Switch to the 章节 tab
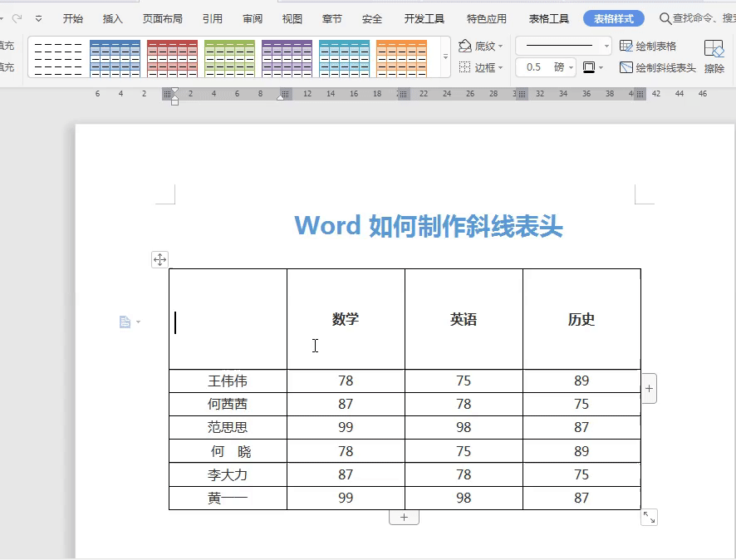Viewport: 736px width, 560px height. [x=331, y=19]
